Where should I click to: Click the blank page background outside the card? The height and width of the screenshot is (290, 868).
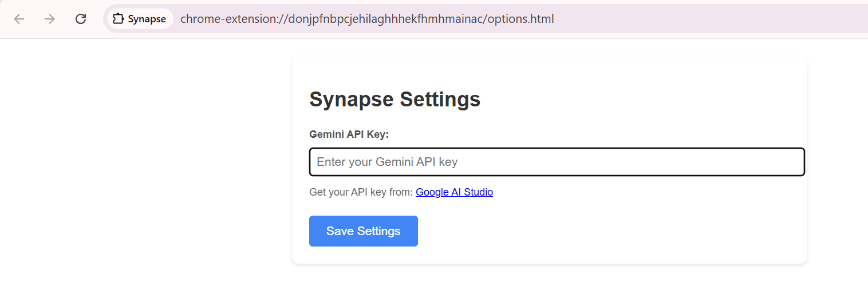[143, 172]
